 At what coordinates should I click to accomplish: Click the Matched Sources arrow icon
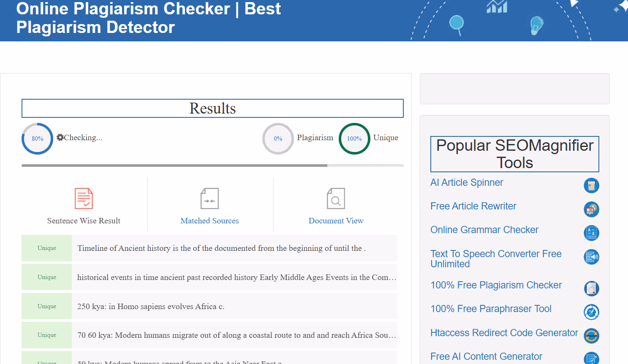[x=209, y=198]
